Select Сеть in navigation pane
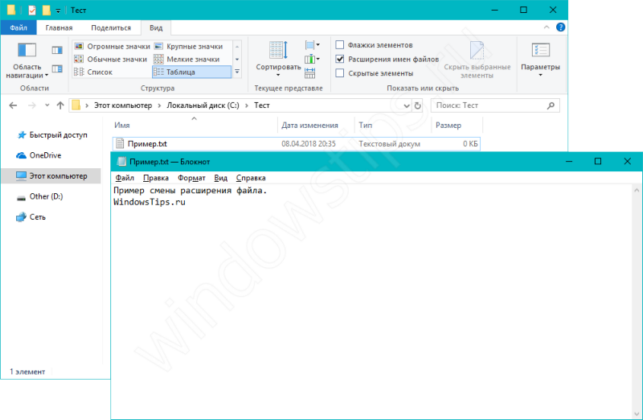The width and height of the screenshot is (643, 420). (x=31, y=217)
